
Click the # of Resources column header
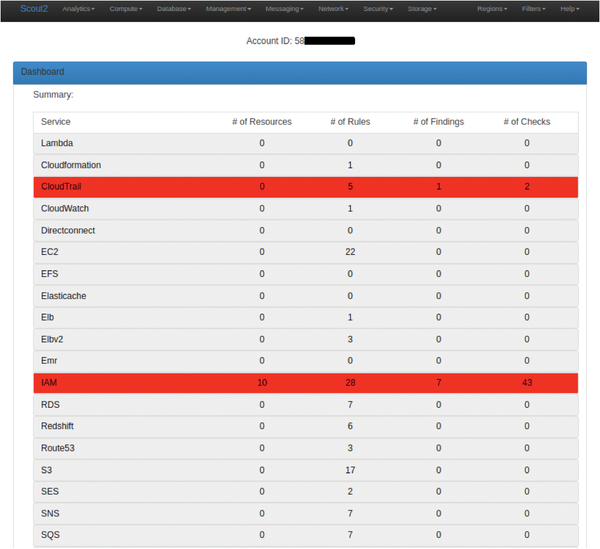point(262,122)
